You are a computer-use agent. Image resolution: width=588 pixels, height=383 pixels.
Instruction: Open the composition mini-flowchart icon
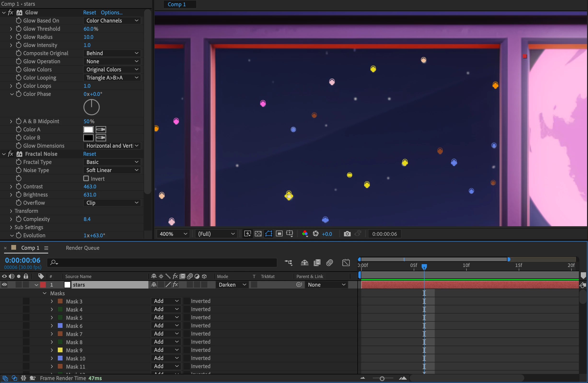[288, 263]
